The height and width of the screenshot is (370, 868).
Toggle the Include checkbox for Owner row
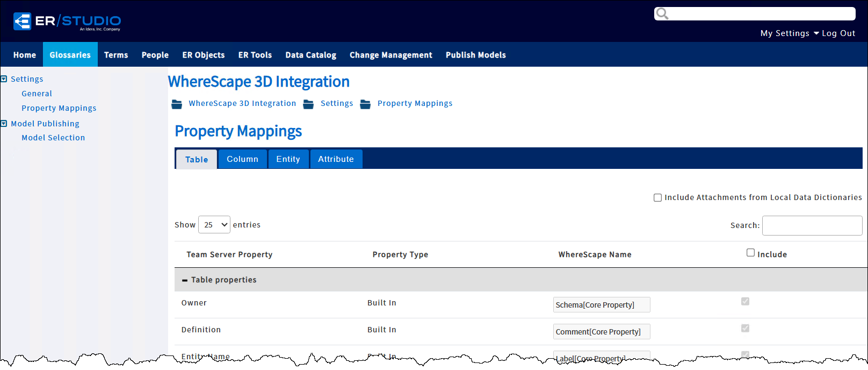coord(745,301)
